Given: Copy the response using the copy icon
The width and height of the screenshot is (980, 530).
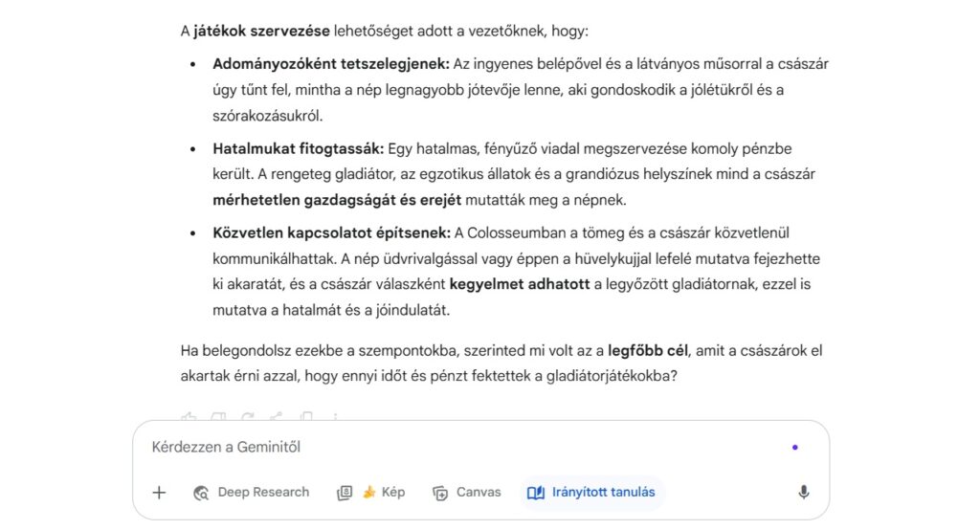Looking at the screenshot, I should 306,417.
